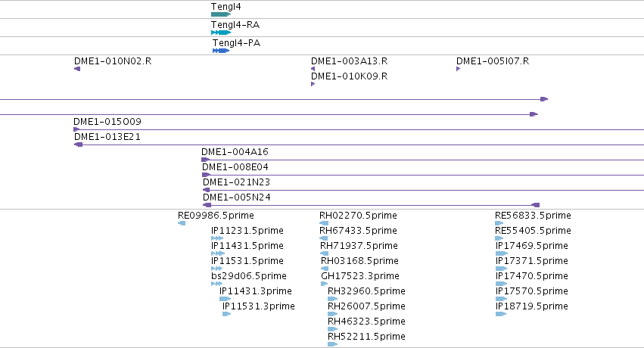This screenshot has height=348, width=644.
Task: Click the GH17523.3prime EST glyph
Action: 325,284
